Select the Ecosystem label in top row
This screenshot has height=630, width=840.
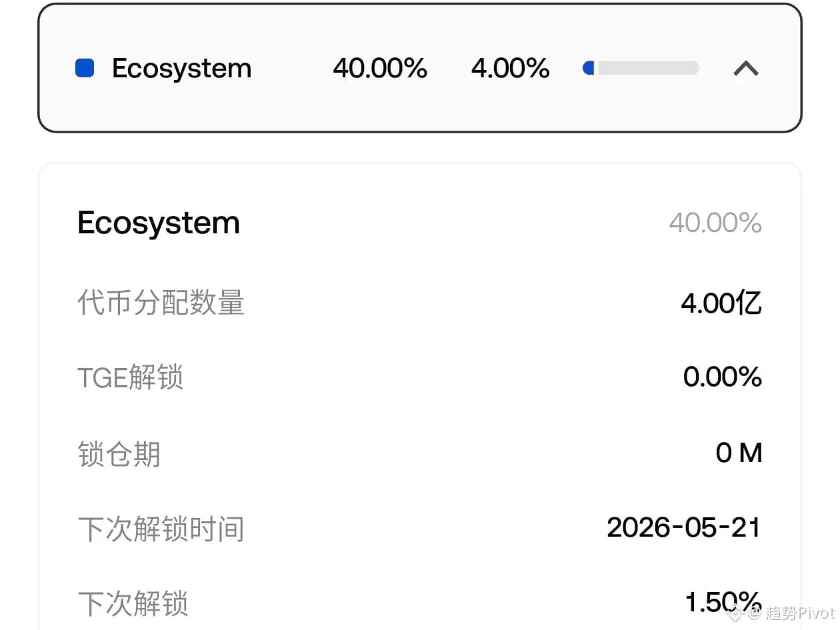coord(181,69)
